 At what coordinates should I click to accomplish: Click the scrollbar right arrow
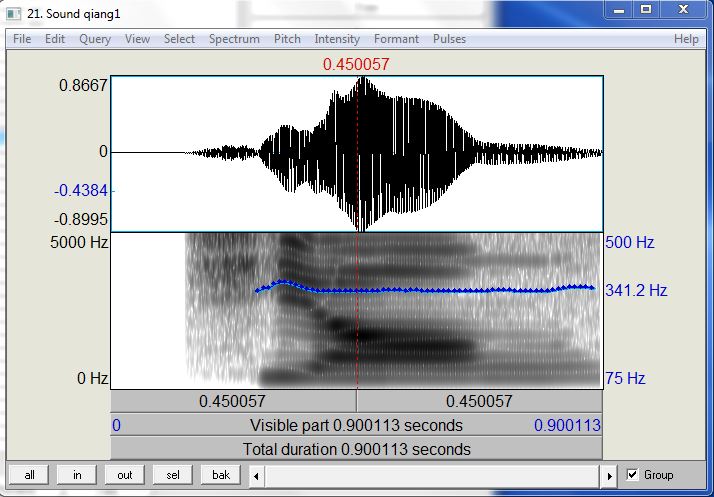tap(609, 477)
